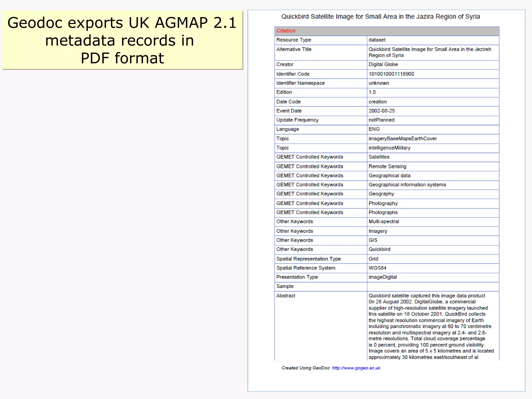Click the 'Creator' label
532x399 pixels.
click(285, 64)
